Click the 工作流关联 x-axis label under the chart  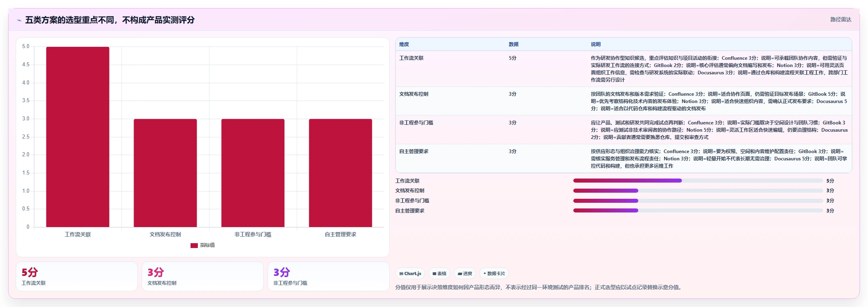(x=78, y=234)
